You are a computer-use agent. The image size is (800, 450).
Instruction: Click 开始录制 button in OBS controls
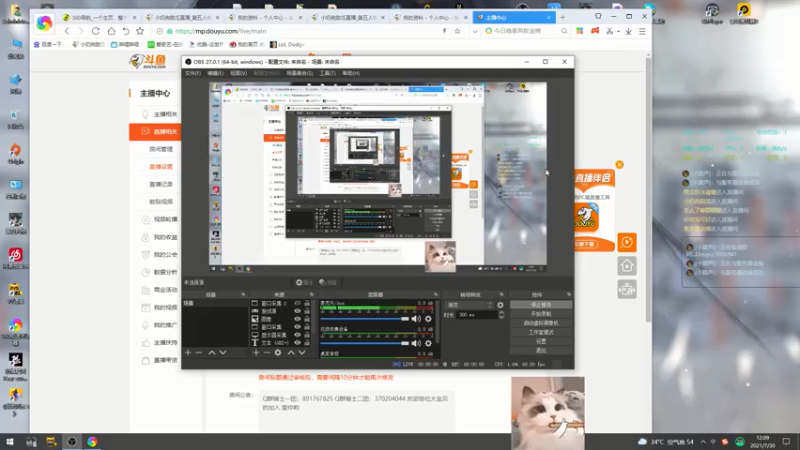541,314
